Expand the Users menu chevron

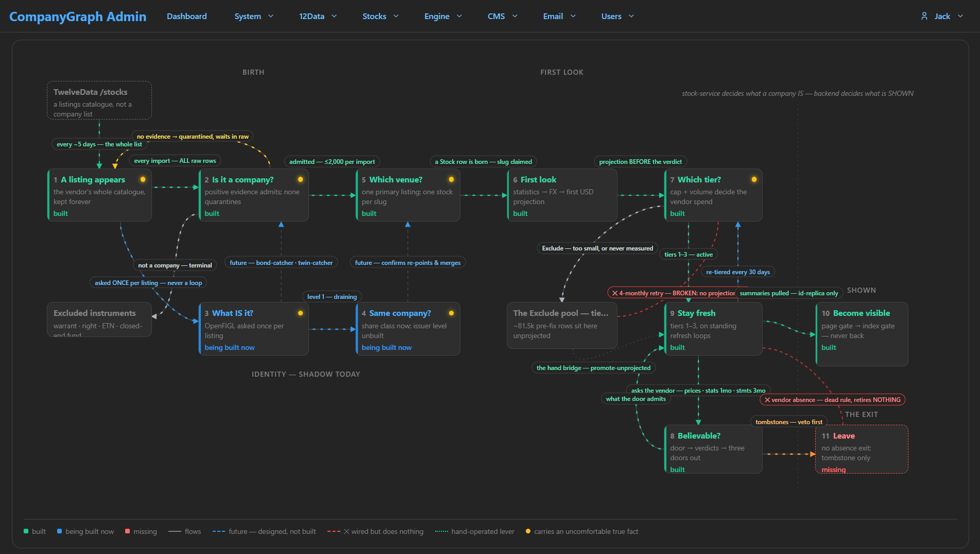click(631, 16)
